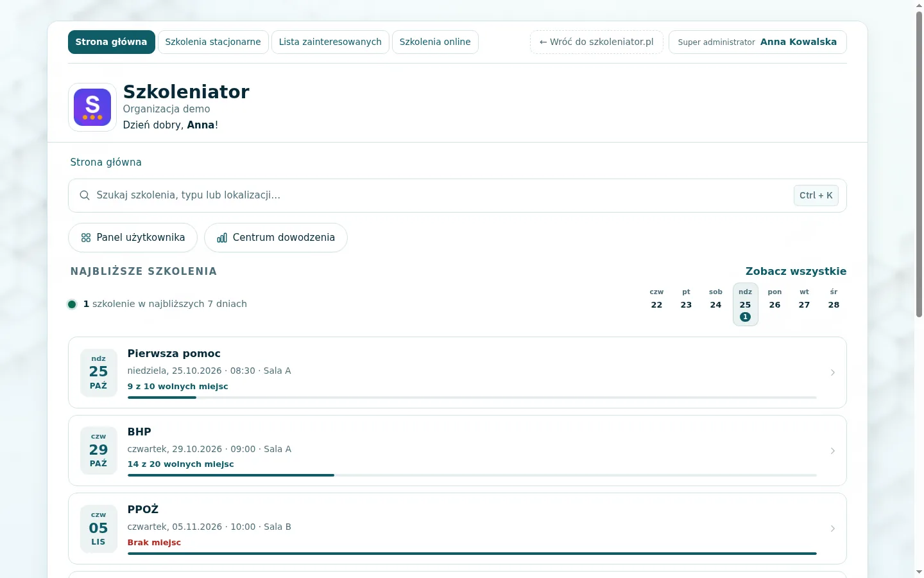
Task: Click Zobacz wszystkie link
Action: [796, 271]
